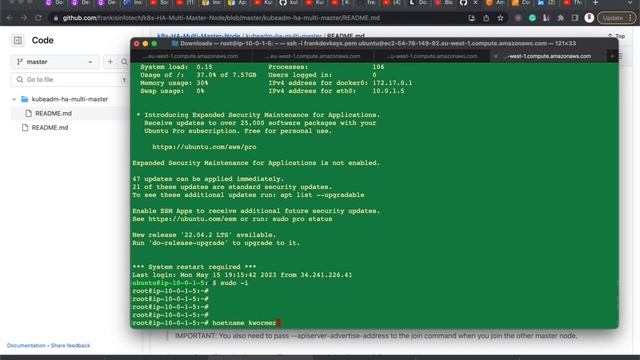The height and width of the screenshot is (360, 640).
Task: Click the https://ubuntu.com/aws/pro URL in terminal
Action: (204, 147)
